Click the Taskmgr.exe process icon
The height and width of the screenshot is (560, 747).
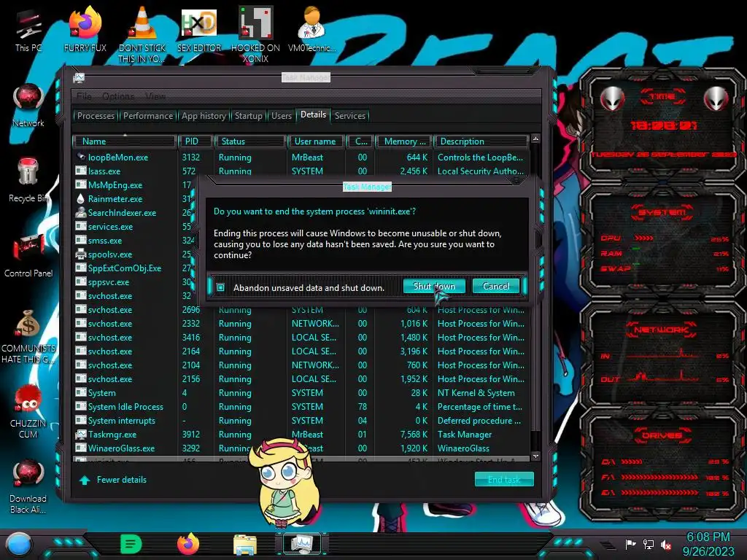point(80,435)
